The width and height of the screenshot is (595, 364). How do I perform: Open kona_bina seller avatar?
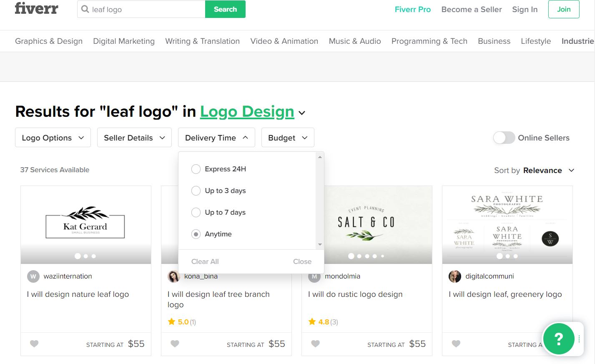tap(174, 276)
